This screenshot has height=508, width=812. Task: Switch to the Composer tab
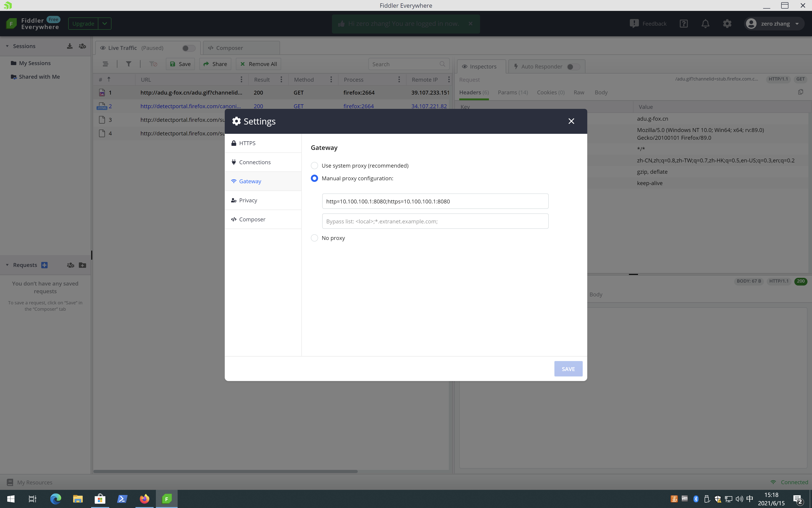[241, 48]
